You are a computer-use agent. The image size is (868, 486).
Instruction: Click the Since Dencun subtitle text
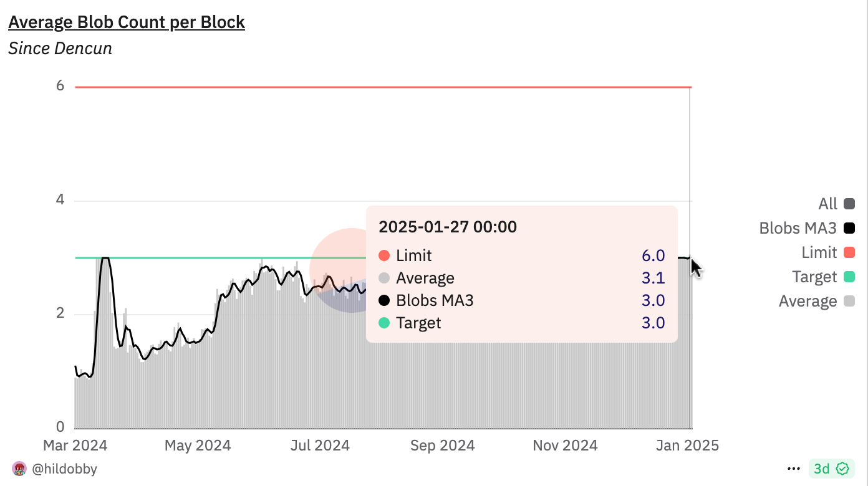(60, 49)
